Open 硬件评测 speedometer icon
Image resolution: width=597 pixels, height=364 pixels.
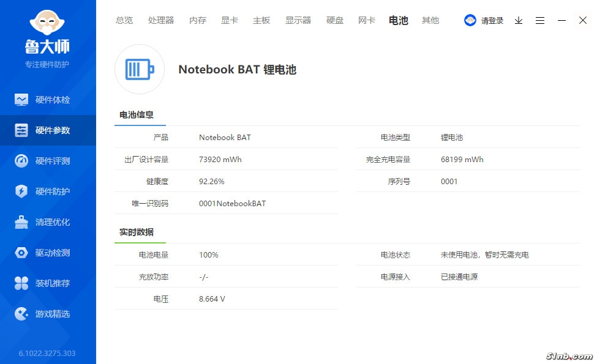[21, 161]
